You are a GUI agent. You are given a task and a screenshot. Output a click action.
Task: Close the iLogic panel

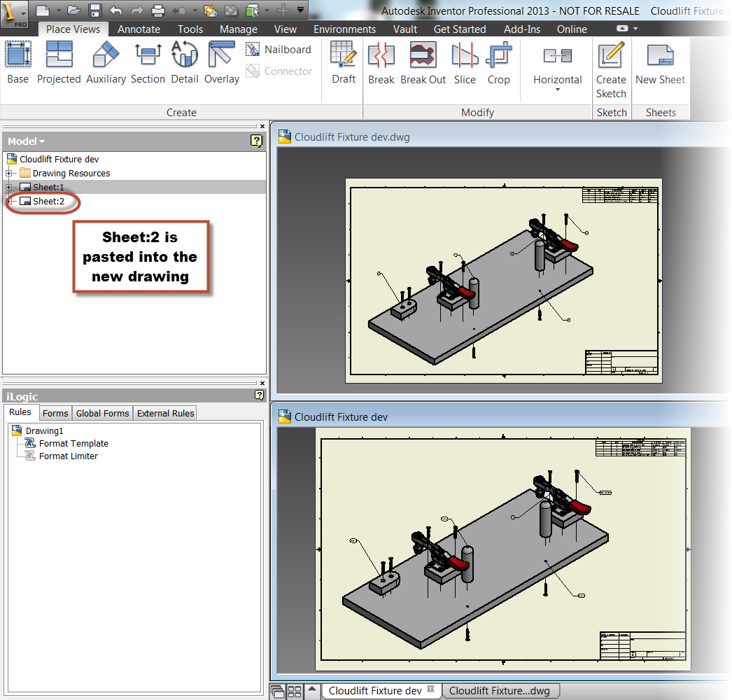coord(262,383)
